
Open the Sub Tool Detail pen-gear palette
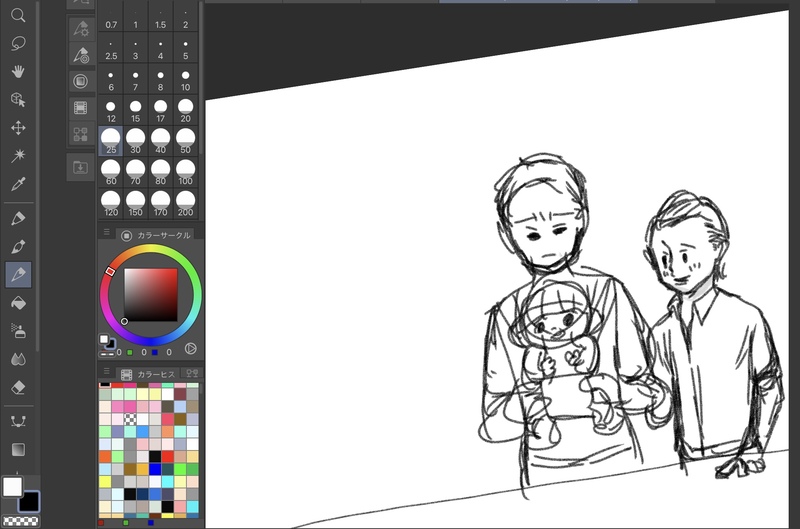[x=81, y=28]
